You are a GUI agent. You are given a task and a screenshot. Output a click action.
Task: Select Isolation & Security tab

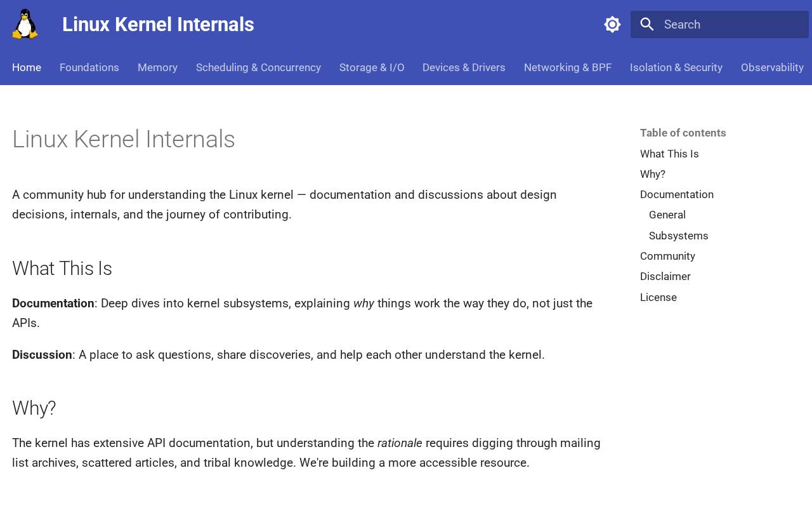tap(676, 67)
